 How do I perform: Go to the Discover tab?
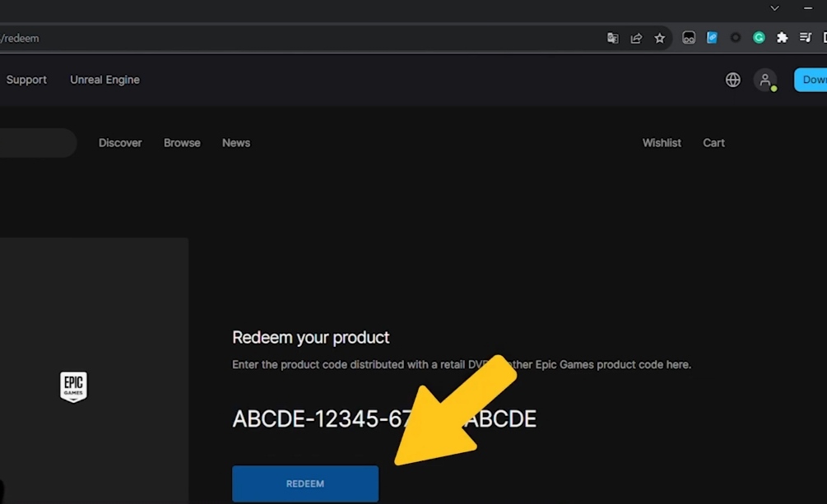(x=120, y=143)
